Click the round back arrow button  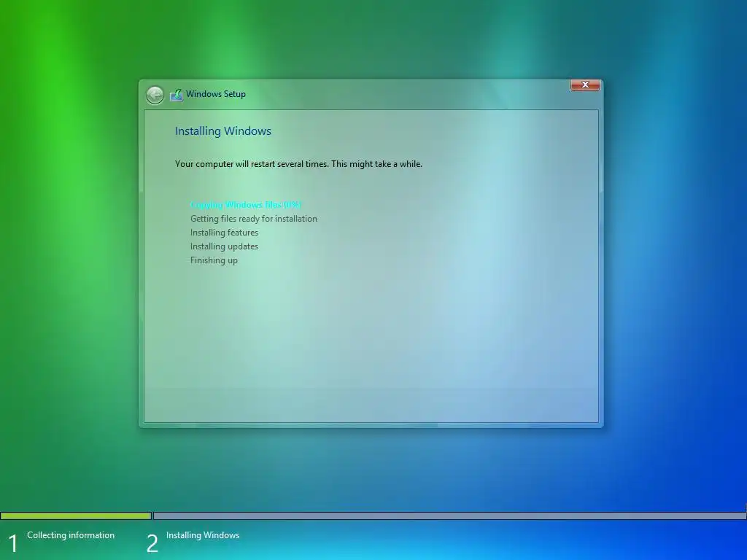click(155, 95)
